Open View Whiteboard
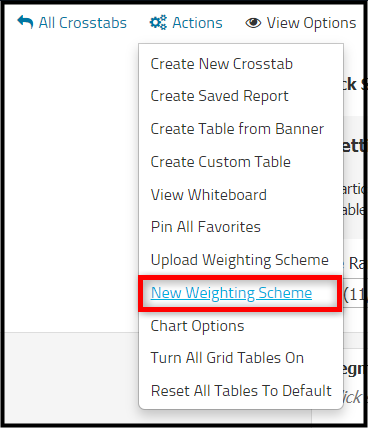The image size is (368, 428). click(x=209, y=195)
